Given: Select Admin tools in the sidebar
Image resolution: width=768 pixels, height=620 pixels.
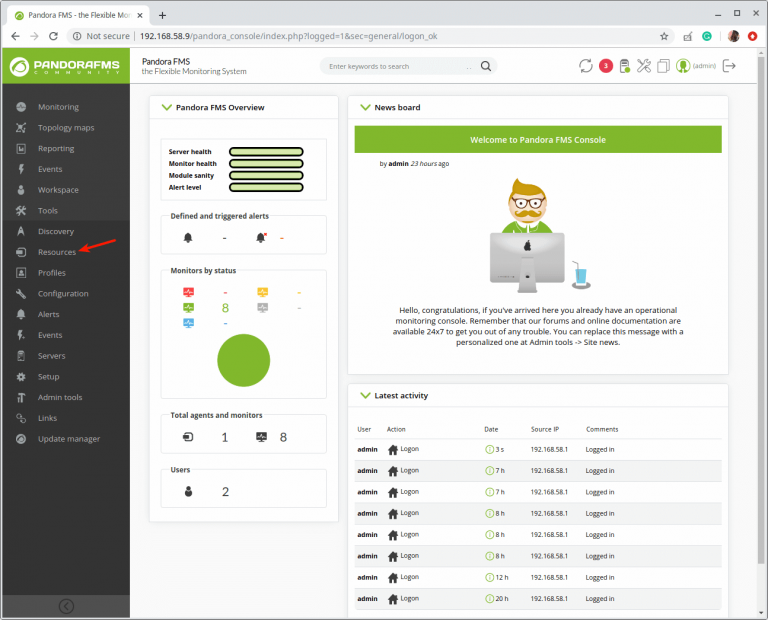Looking at the screenshot, I should coord(60,397).
